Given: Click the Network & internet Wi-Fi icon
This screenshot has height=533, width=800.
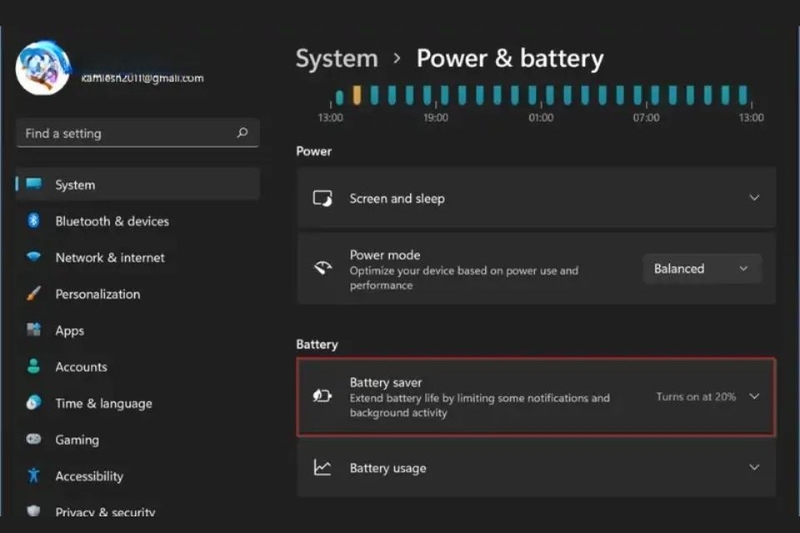Looking at the screenshot, I should coord(34,256).
